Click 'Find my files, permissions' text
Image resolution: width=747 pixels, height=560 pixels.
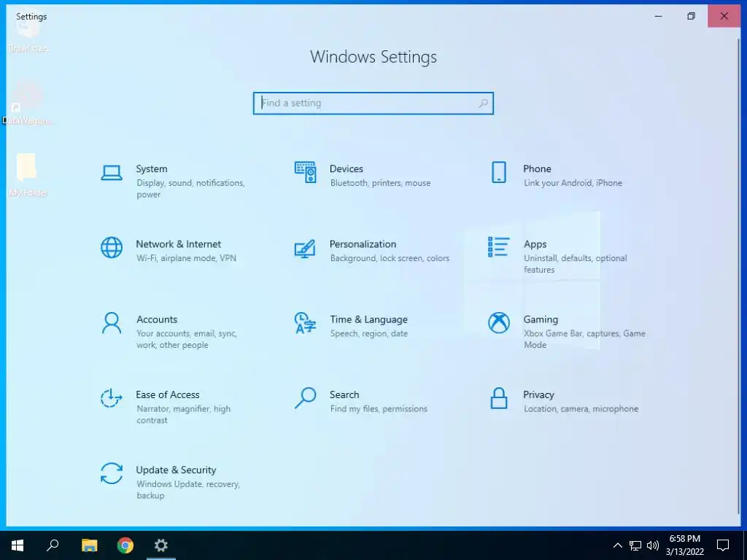coord(379,408)
